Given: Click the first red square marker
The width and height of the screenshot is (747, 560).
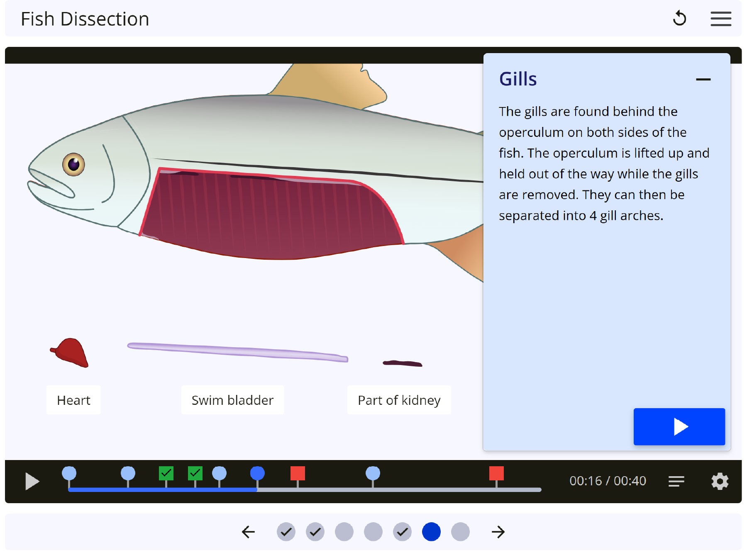Looking at the screenshot, I should [298, 473].
